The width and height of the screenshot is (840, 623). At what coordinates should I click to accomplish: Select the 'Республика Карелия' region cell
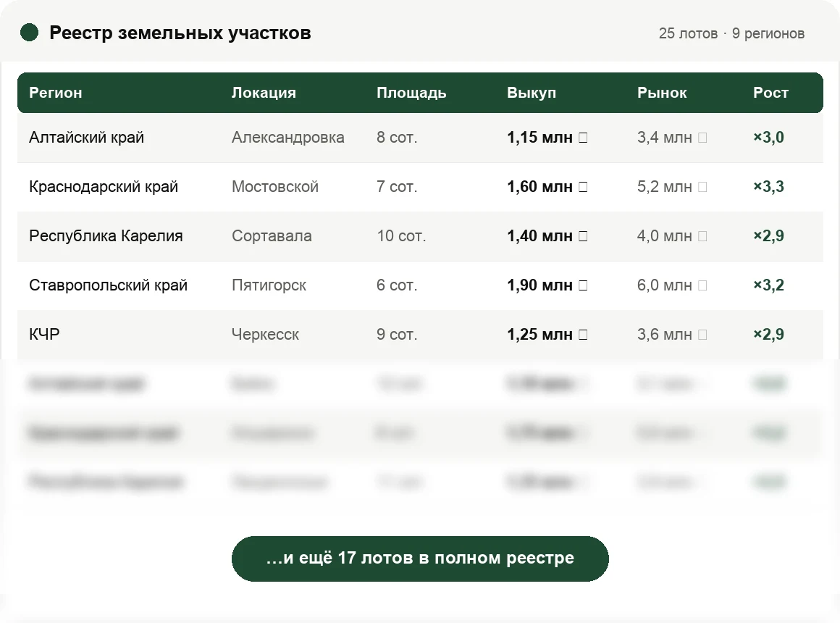tap(106, 236)
